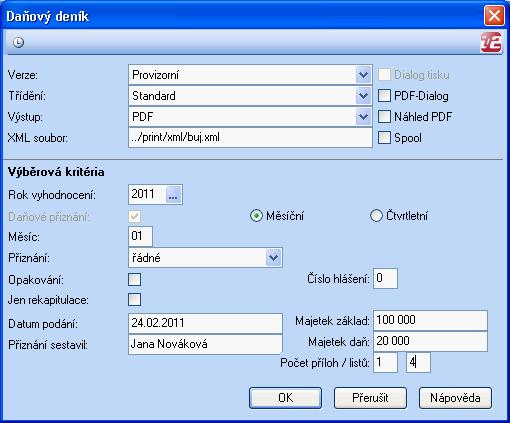Confirm with the OK button
This screenshot has width=510, height=423.
[x=285, y=398]
